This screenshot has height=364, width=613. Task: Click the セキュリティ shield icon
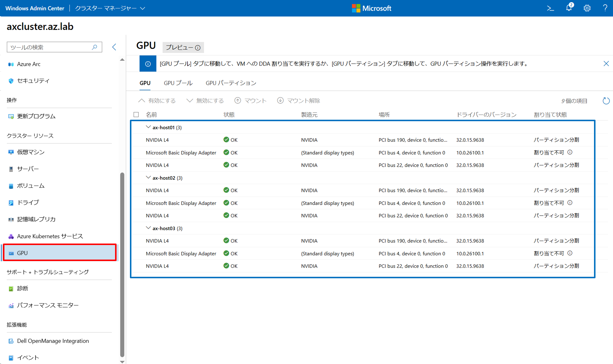pos(11,81)
